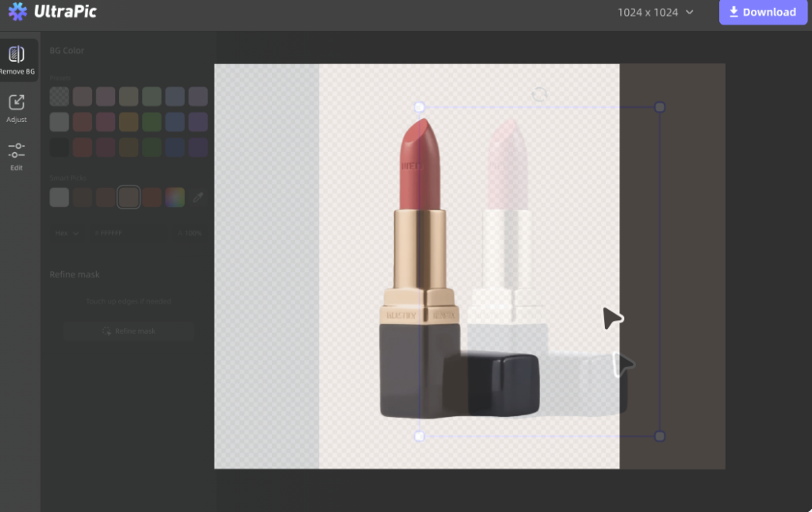
Task: Pick the medium red preset in the middle row
Action: [82, 121]
